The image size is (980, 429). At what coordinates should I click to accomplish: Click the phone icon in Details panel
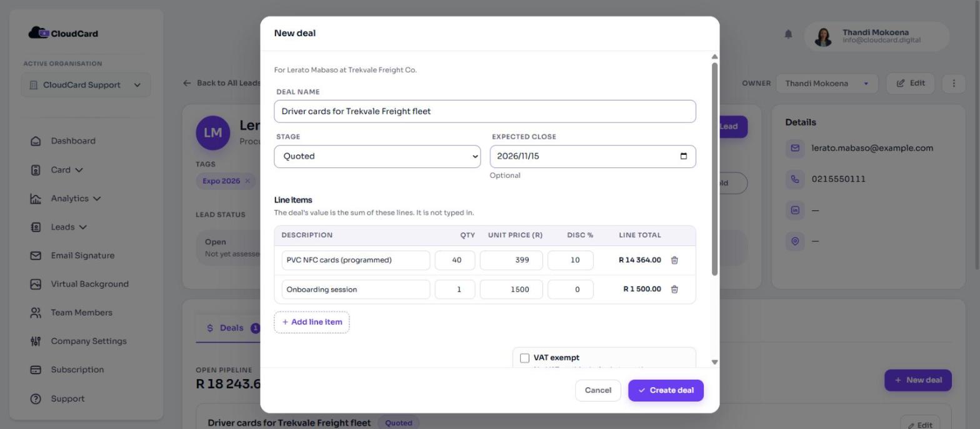pyautogui.click(x=795, y=179)
